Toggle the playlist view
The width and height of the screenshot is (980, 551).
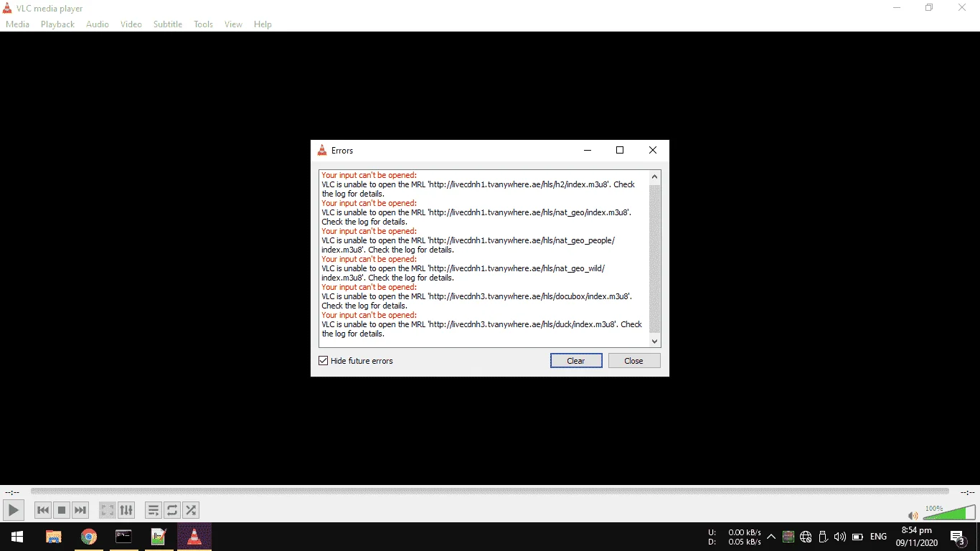tap(154, 510)
